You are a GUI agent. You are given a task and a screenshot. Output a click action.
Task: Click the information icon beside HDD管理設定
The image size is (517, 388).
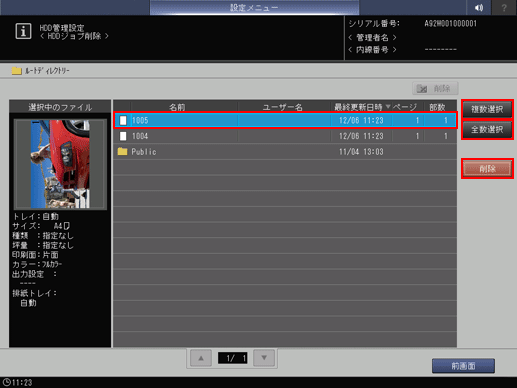tap(23, 32)
